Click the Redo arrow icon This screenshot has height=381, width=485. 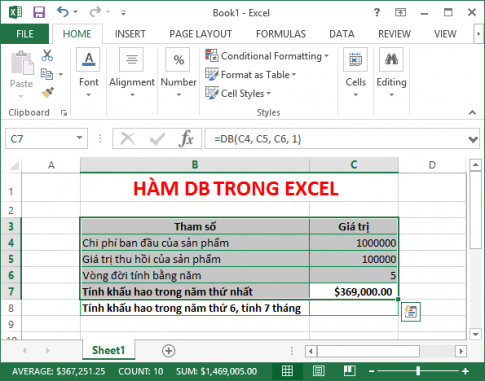pyautogui.click(x=95, y=12)
